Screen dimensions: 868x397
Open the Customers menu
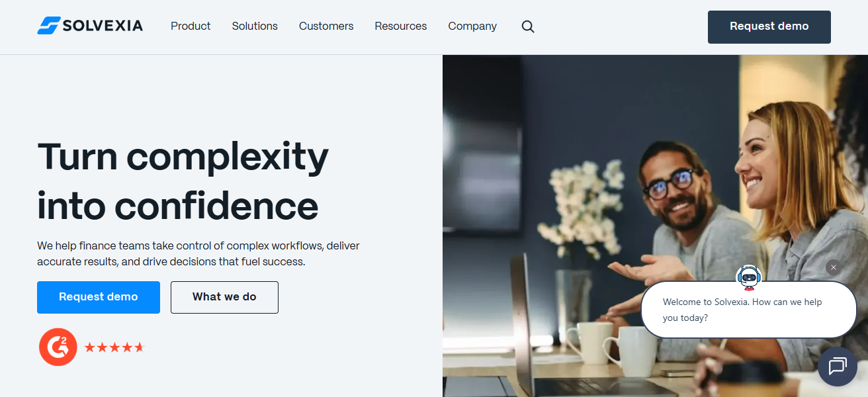[326, 26]
